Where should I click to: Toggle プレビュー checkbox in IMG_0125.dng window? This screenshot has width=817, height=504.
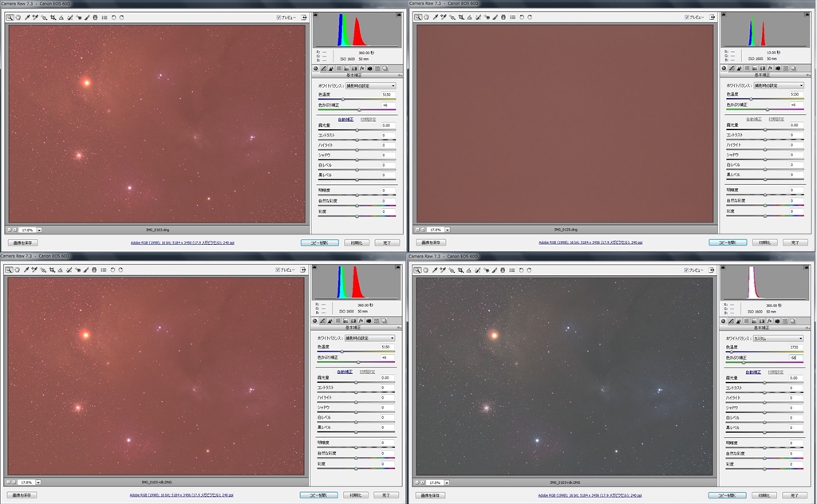(687, 18)
